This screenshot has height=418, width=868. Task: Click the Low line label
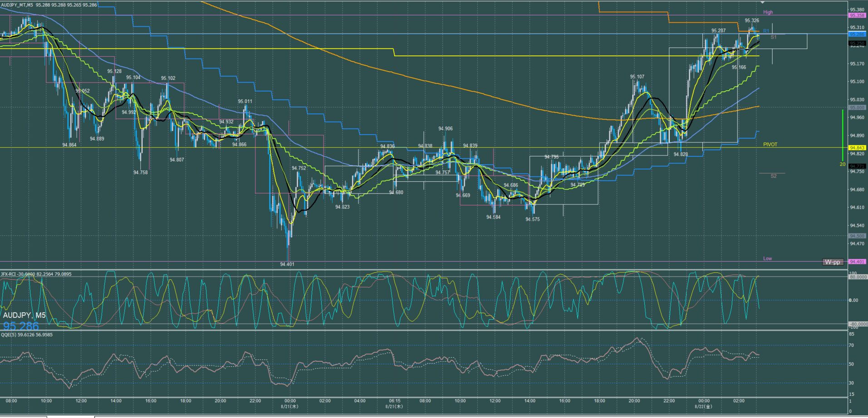[x=767, y=258]
